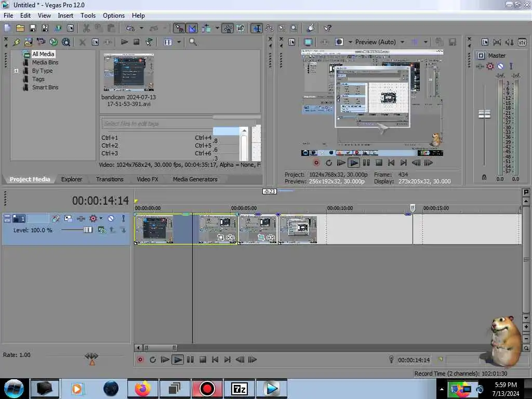Click Play in the timeline transport bar
The width and height of the screenshot is (532, 399).
(178, 360)
